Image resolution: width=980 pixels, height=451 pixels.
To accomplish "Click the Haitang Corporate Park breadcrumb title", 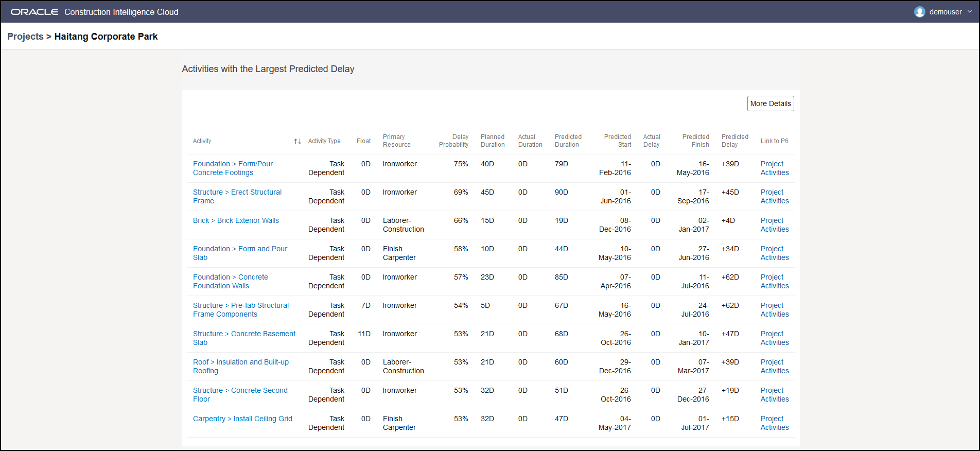I will (x=106, y=37).
